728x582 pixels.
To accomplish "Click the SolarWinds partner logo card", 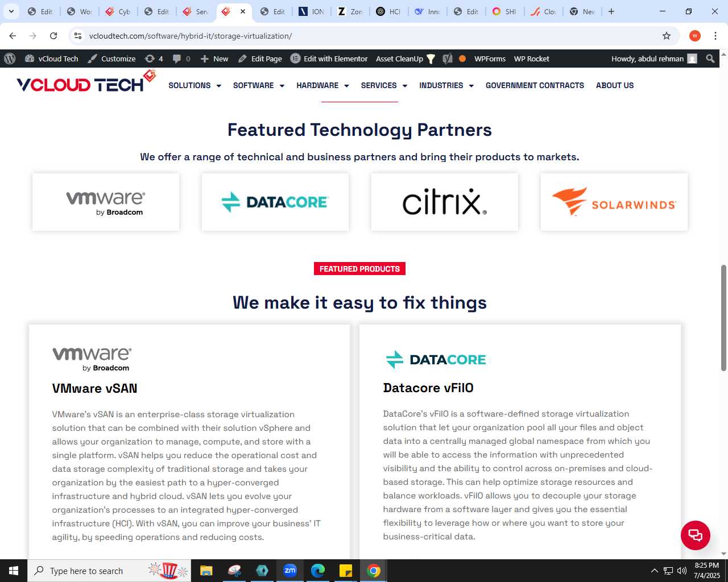I will [614, 202].
